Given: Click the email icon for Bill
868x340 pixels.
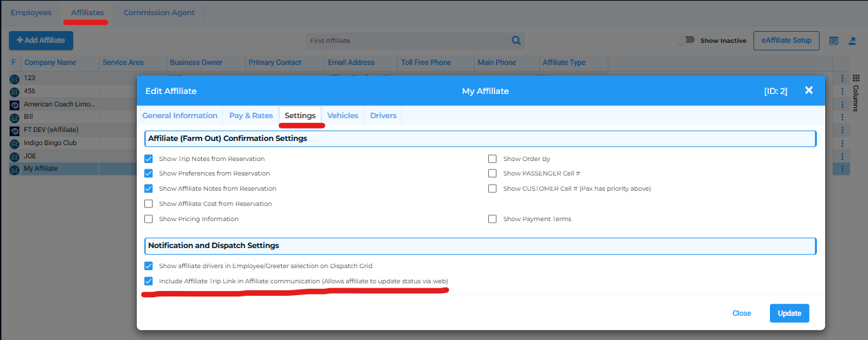Looking at the screenshot, I should click(14, 117).
